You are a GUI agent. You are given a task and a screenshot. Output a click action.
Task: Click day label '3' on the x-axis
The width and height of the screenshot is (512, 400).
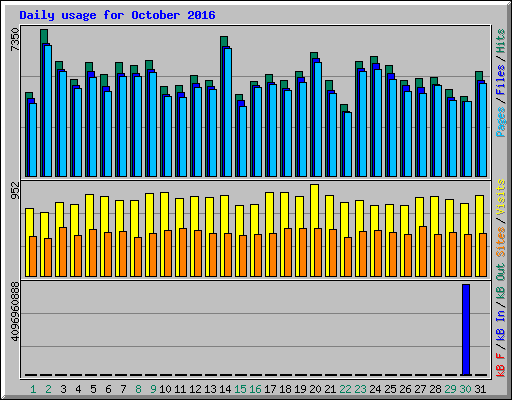63,389
